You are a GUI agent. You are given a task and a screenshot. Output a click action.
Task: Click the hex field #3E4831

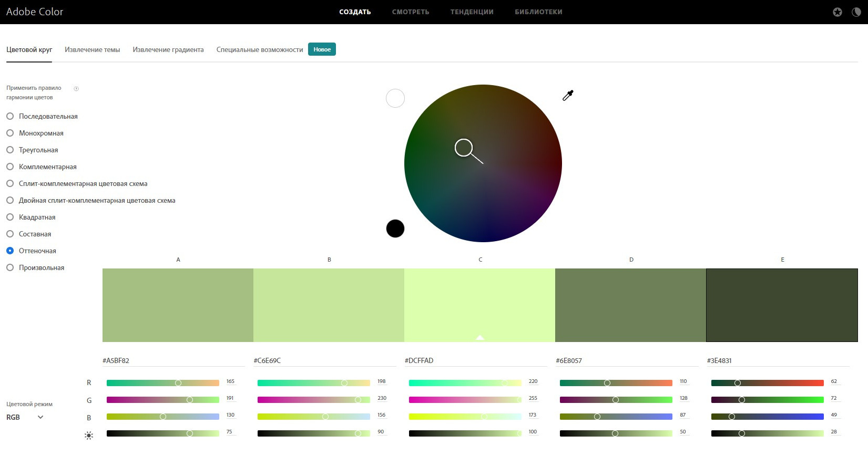(x=778, y=360)
